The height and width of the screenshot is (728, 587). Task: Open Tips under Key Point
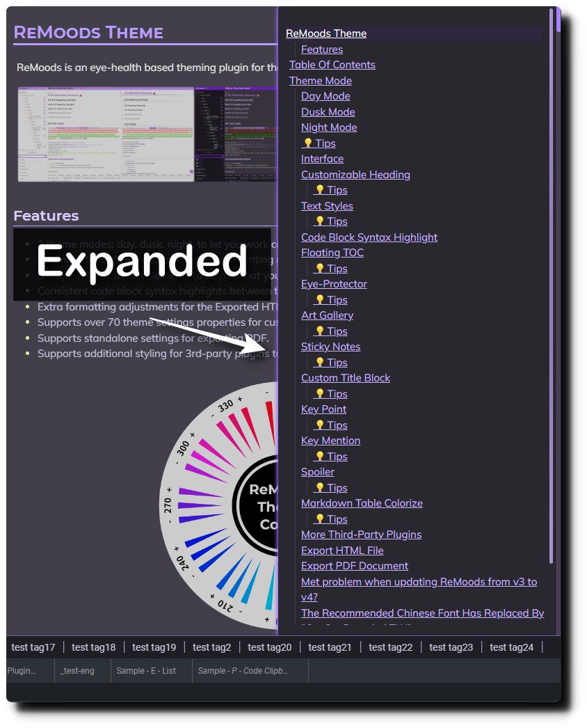(330, 425)
